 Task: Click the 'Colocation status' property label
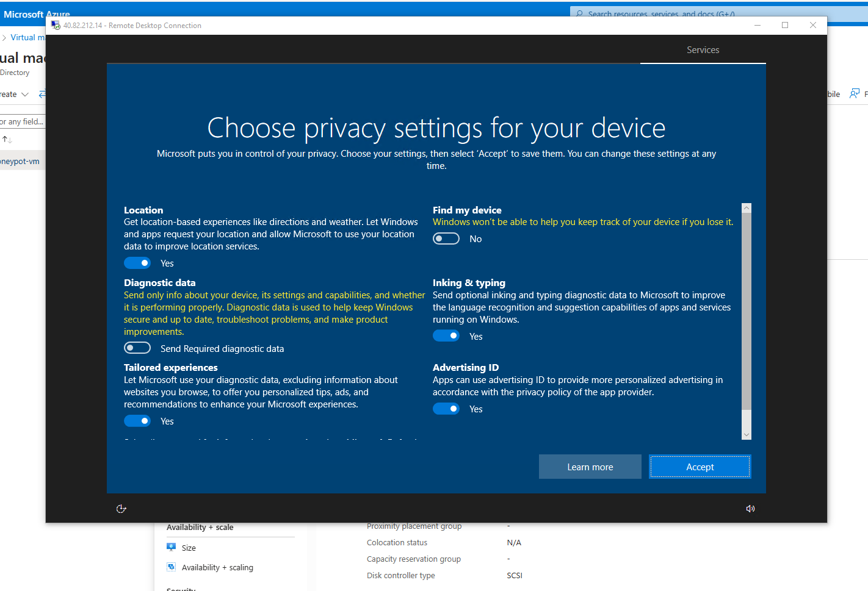(x=397, y=542)
